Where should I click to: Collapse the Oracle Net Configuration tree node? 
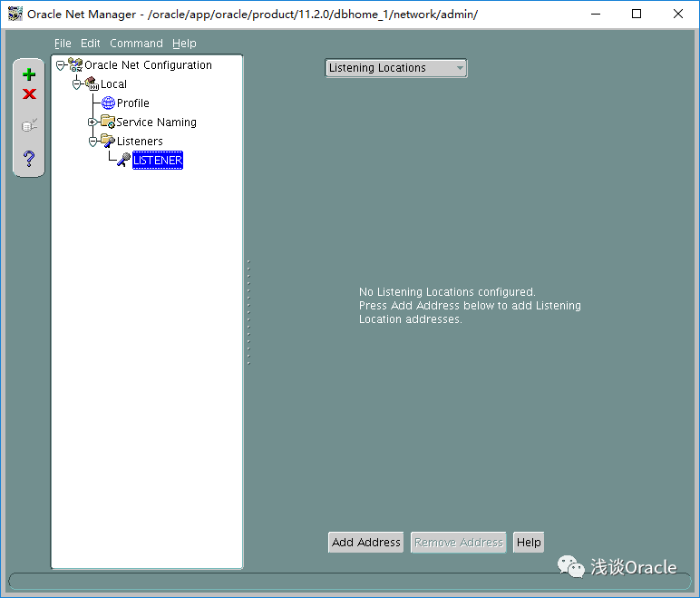pos(60,65)
